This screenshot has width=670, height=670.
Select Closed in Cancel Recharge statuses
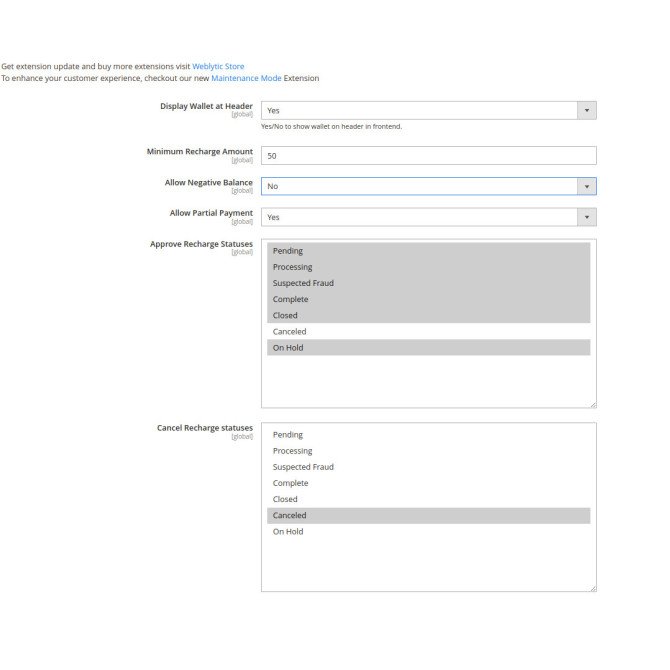[x=429, y=500]
